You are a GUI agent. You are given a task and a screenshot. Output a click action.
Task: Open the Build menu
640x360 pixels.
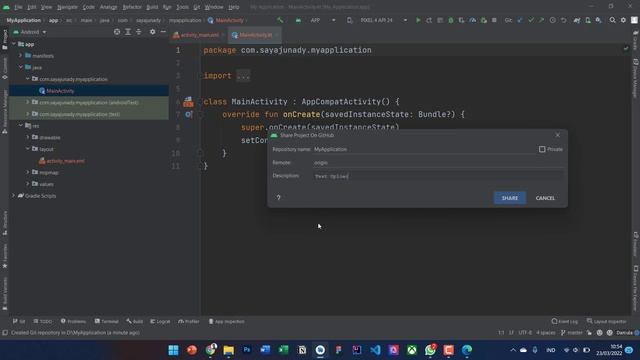[x=152, y=7]
